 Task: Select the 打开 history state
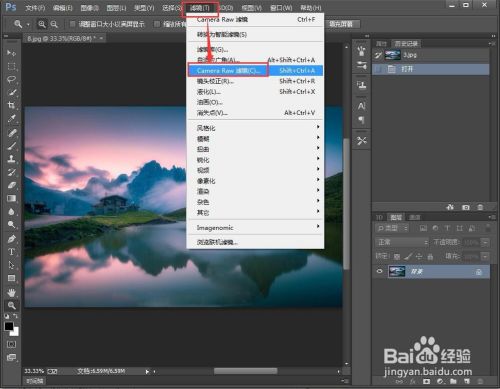coord(431,69)
